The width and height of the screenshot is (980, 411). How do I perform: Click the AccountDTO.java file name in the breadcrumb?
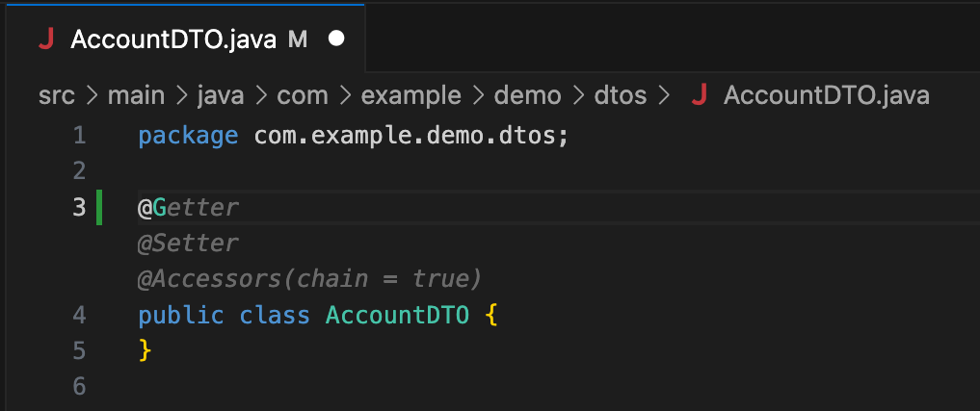coord(826,95)
